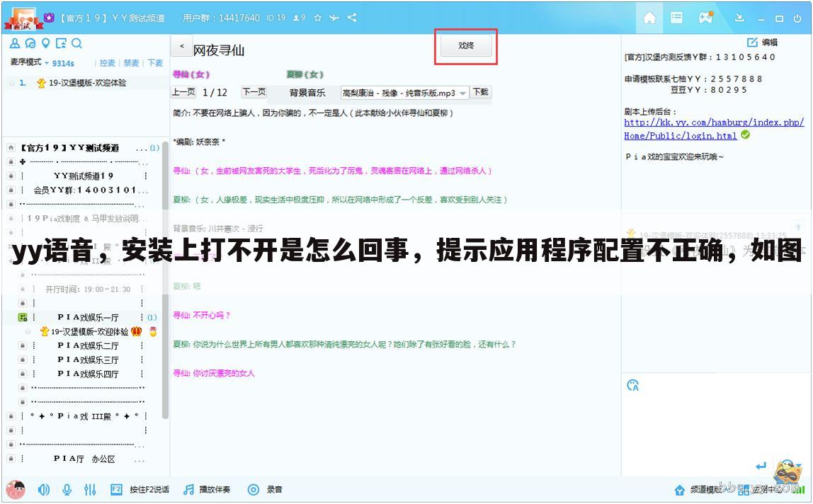813x504 pixels.
Task: Click 按住F2说话 talk mode
Action: [x=149, y=489]
